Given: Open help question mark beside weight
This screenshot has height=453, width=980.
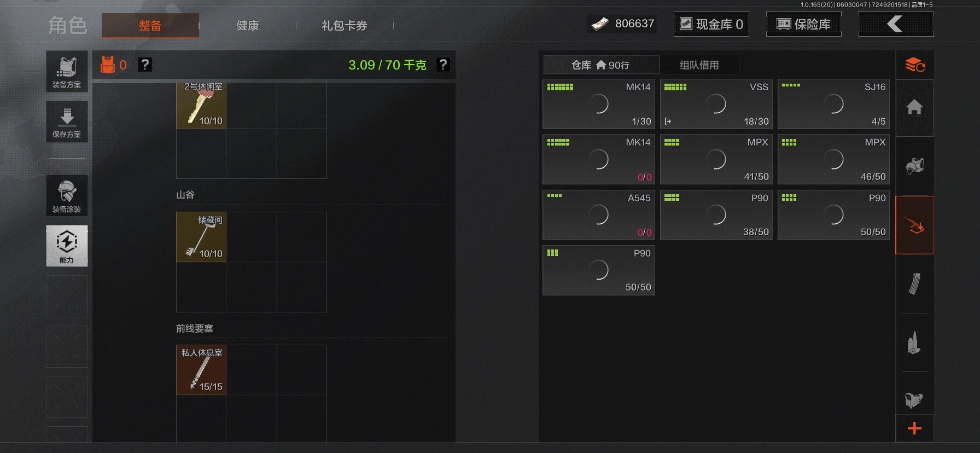Looking at the screenshot, I should (x=443, y=65).
